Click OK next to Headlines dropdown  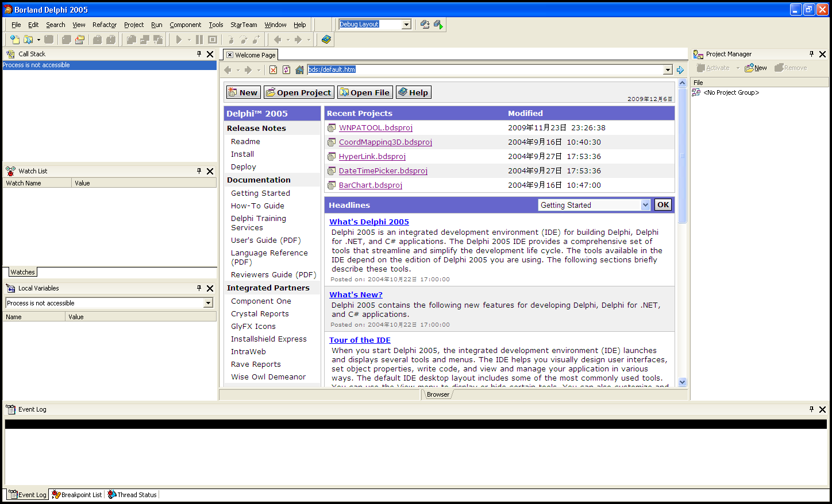[663, 205]
